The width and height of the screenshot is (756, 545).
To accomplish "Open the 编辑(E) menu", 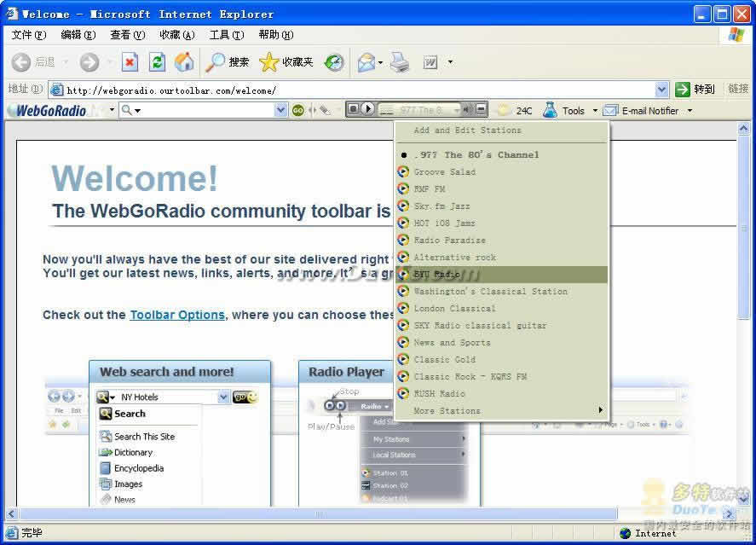I will (78, 35).
